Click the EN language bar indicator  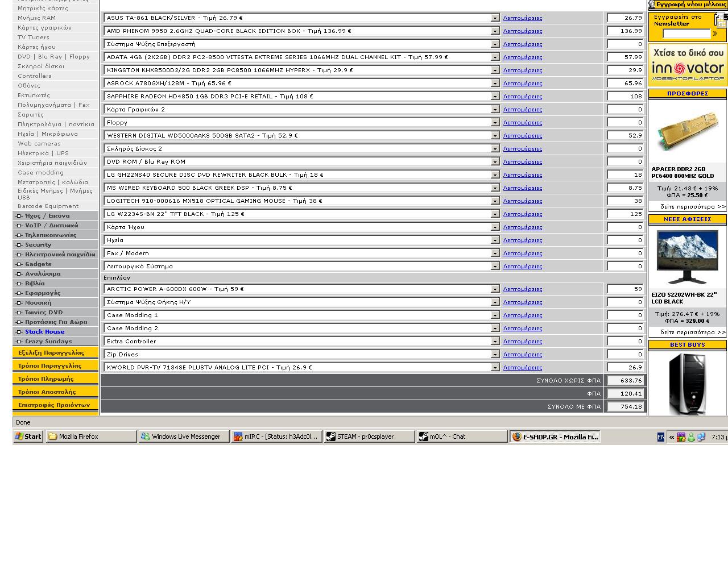660,437
